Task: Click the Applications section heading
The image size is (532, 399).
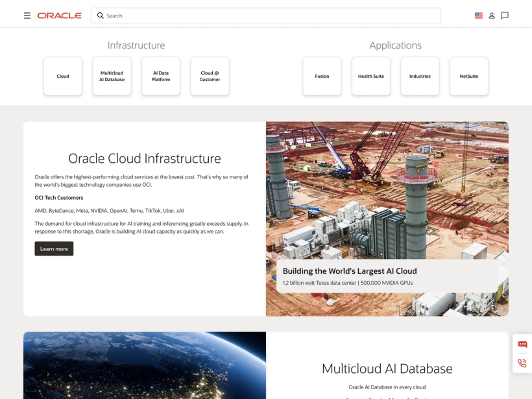Action: pyautogui.click(x=396, y=45)
